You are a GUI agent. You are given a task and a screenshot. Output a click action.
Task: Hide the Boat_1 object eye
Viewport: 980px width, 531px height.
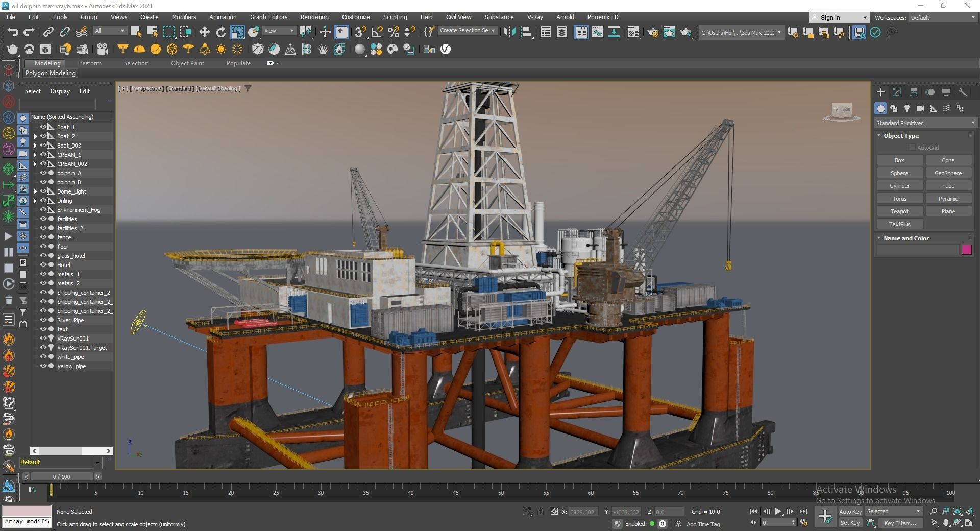43,127
